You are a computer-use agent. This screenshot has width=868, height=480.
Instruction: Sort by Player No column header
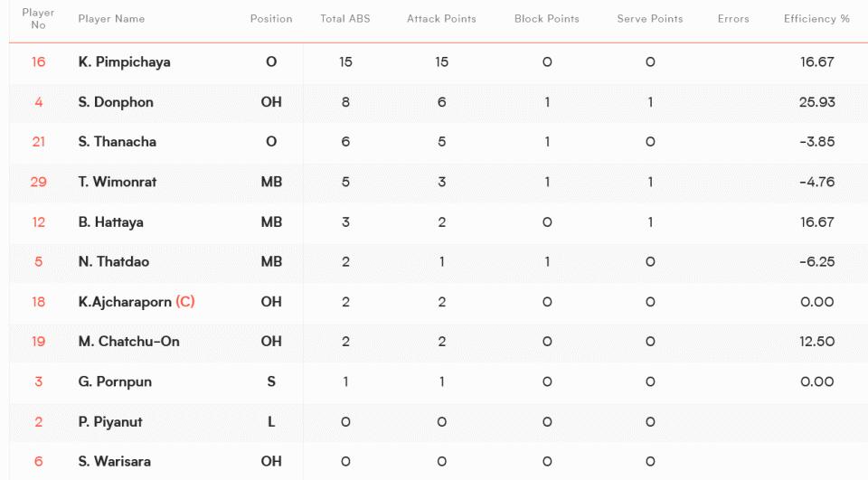pos(38,19)
